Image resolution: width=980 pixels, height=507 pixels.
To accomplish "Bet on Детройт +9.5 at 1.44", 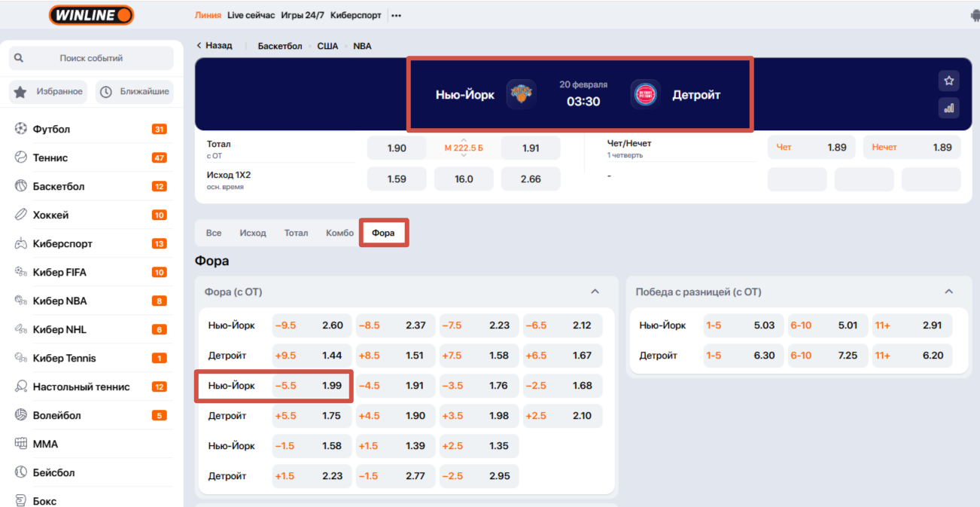I will (x=311, y=356).
